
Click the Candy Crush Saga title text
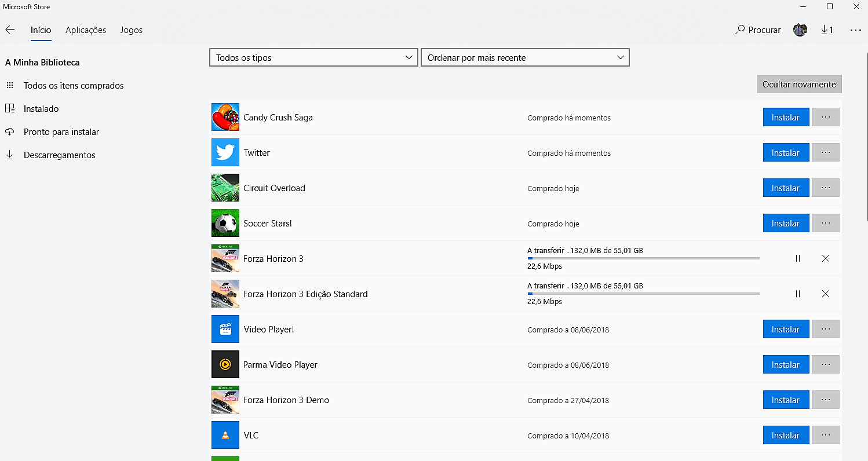[x=278, y=117]
